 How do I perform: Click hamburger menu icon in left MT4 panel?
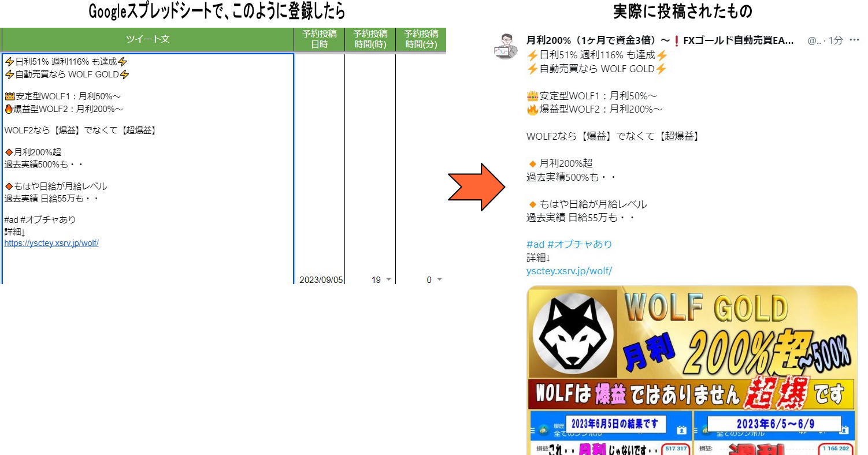(x=533, y=430)
